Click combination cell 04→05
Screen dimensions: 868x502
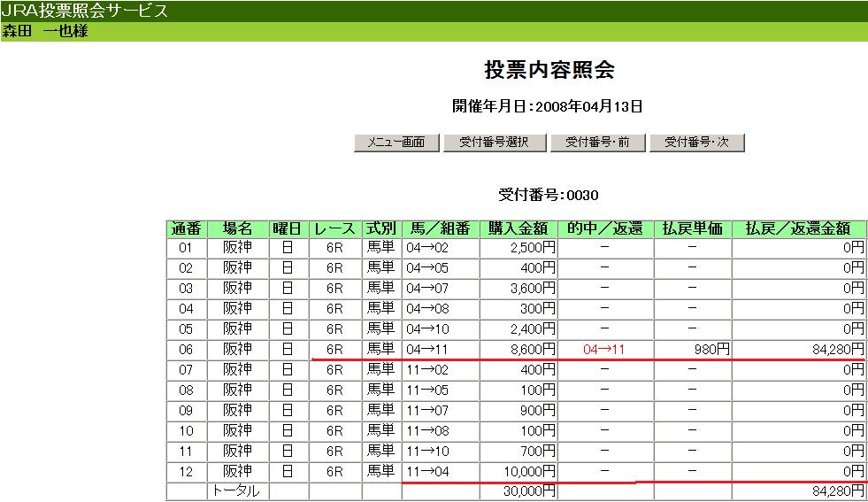427,268
